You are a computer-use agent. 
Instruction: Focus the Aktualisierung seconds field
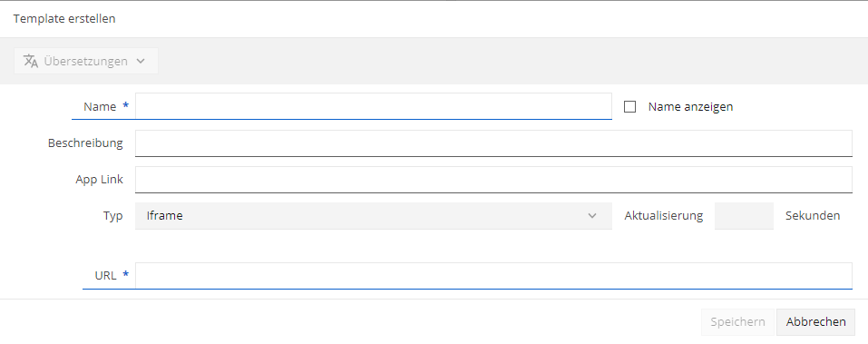744,216
